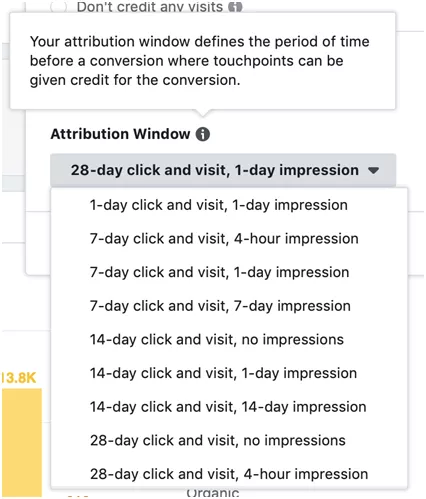The width and height of the screenshot is (426, 499).
Task: Select 14-day click and visit, no impressions
Action: coord(217,340)
